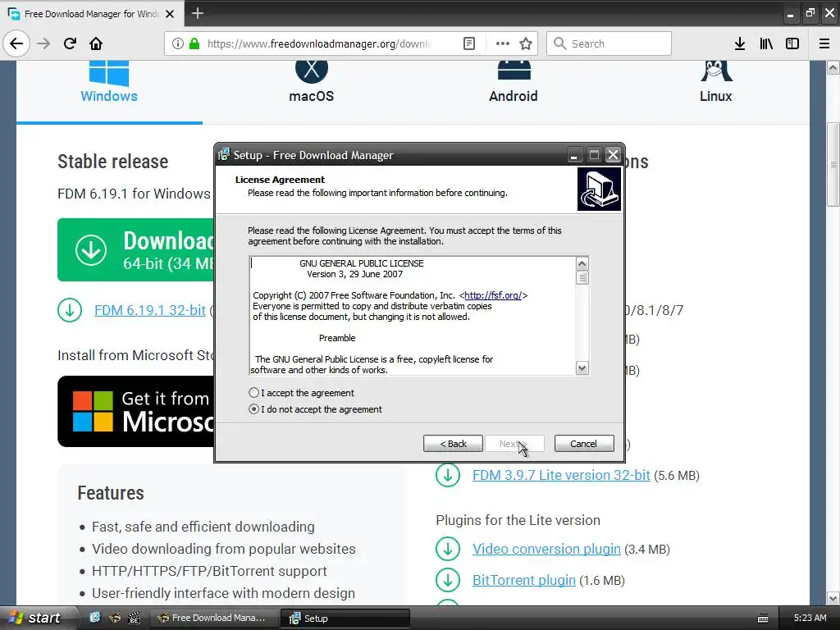
Task: Select the Android platform tab
Action: pos(514,82)
